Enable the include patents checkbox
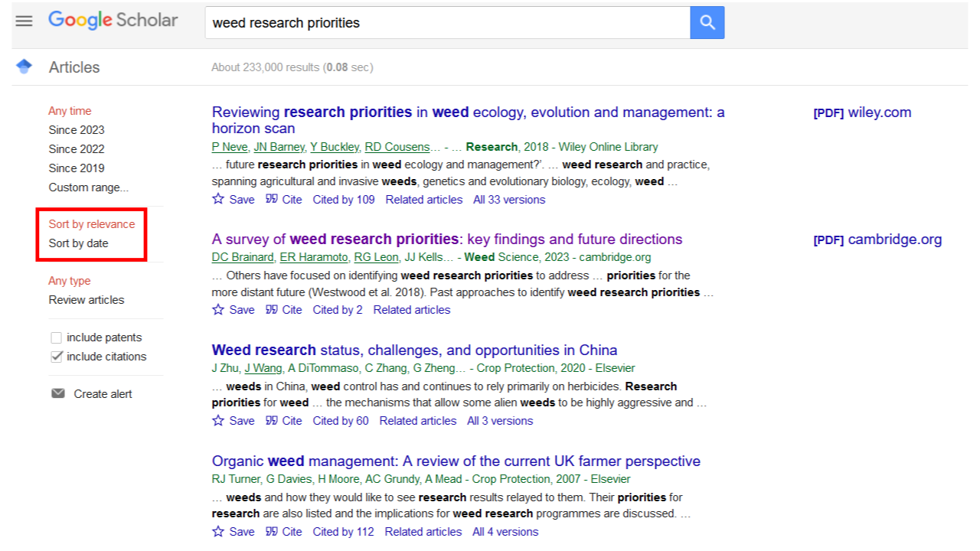The width and height of the screenshot is (980, 551). (56, 337)
